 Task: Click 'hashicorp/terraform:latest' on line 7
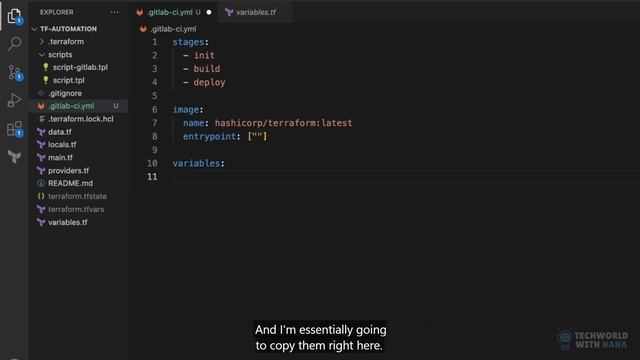[x=283, y=123]
